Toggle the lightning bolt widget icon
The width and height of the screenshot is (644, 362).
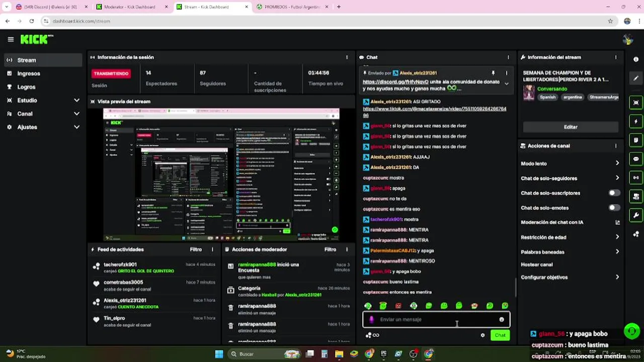pos(636,121)
